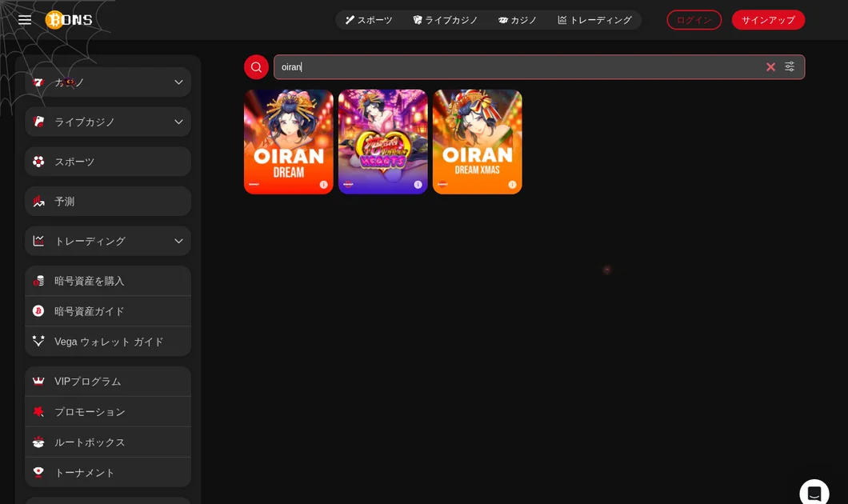Image resolution: width=848 pixels, height=504 pixels.
Task: Select ライブカジノ in the top navigation
Action: (445, 20)
